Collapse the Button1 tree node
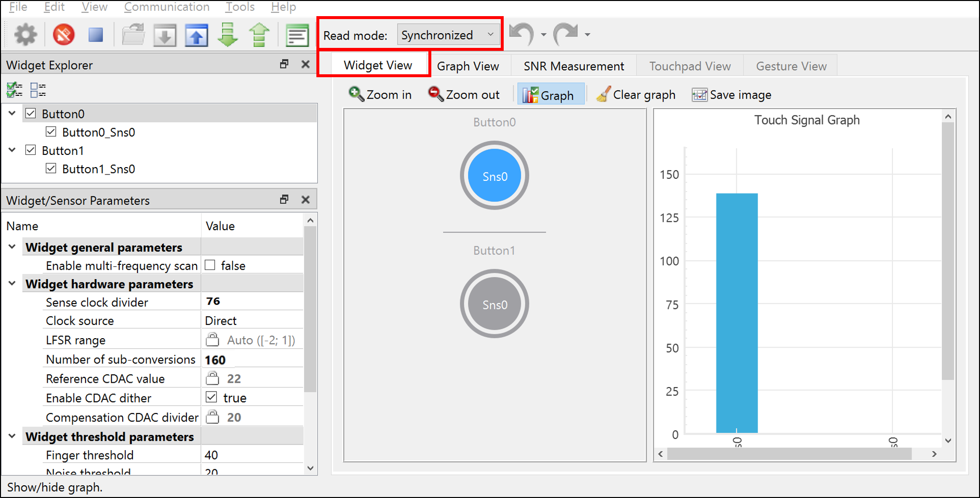This screenshot has height=498, width=980. click(x=12, y=150)
